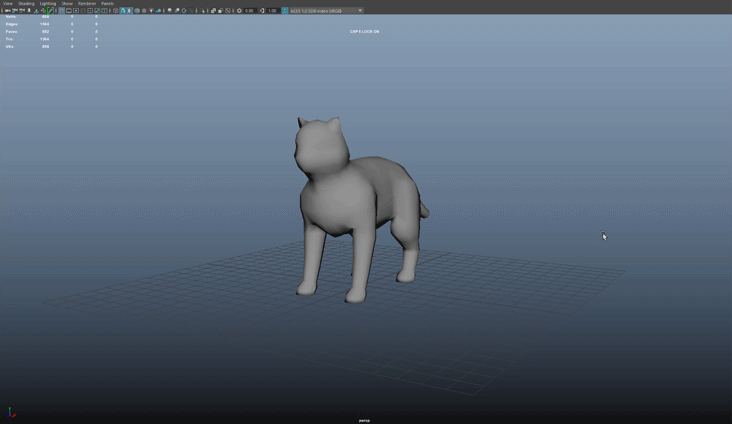Click the gamma value field showing 1.00
Viewport: 732px width, 424px height.
tap(272, 11)
